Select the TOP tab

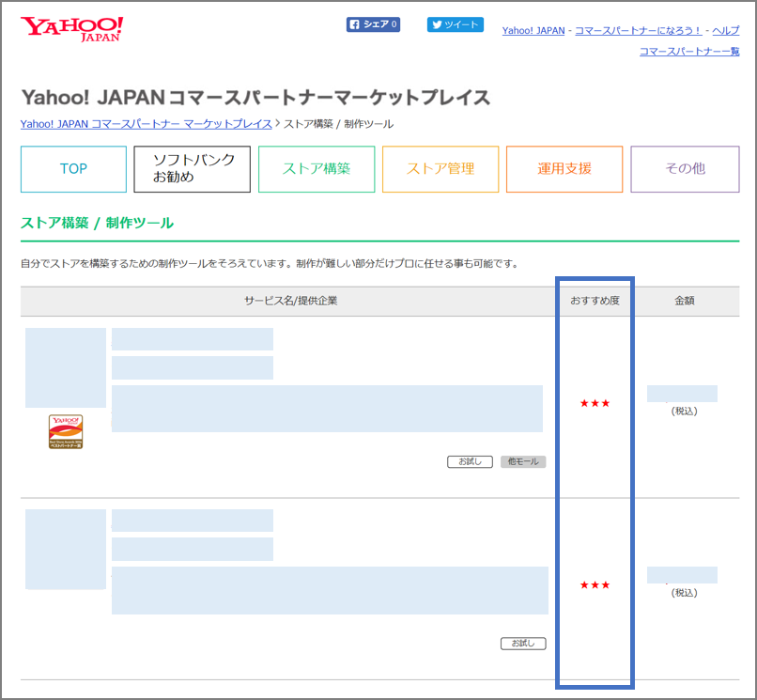73,169
